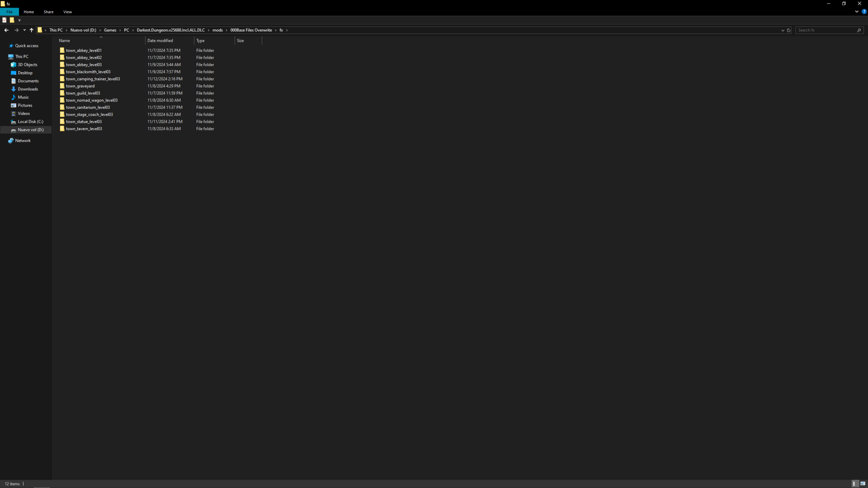Expand the chevron after the Games breadcrumb

click(x=120, y=30)
